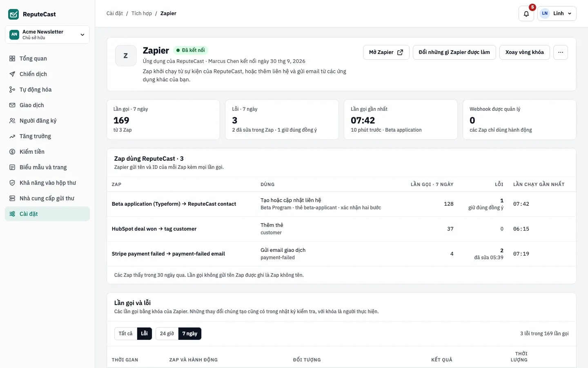Expand Acme Newsletter workspace switcher

tap(47, 35)
